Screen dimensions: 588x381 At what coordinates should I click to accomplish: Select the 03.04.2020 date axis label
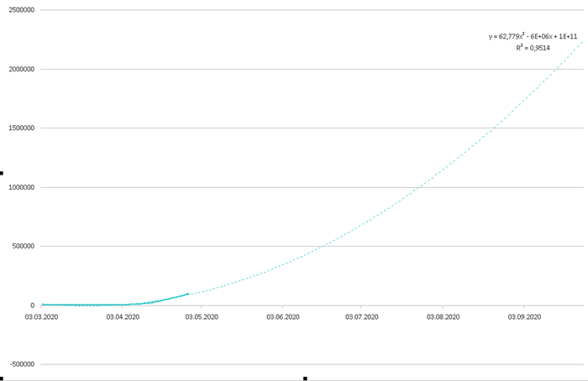point(122,317)
